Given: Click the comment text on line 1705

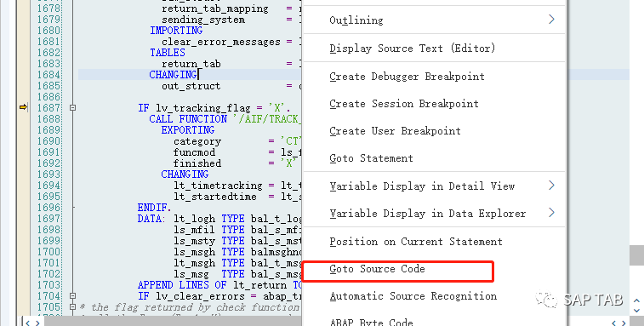Looking at the screenshot, I should (x=190, y=307).
